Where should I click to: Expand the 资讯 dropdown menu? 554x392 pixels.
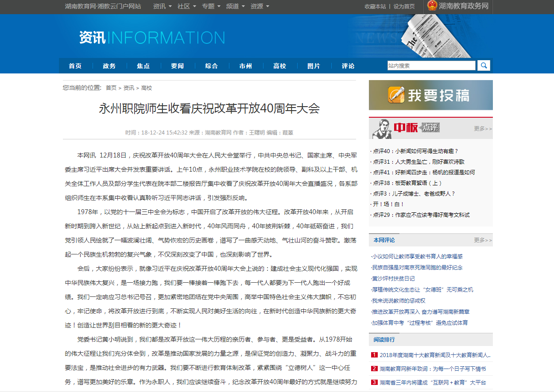[x=162, y=6]
